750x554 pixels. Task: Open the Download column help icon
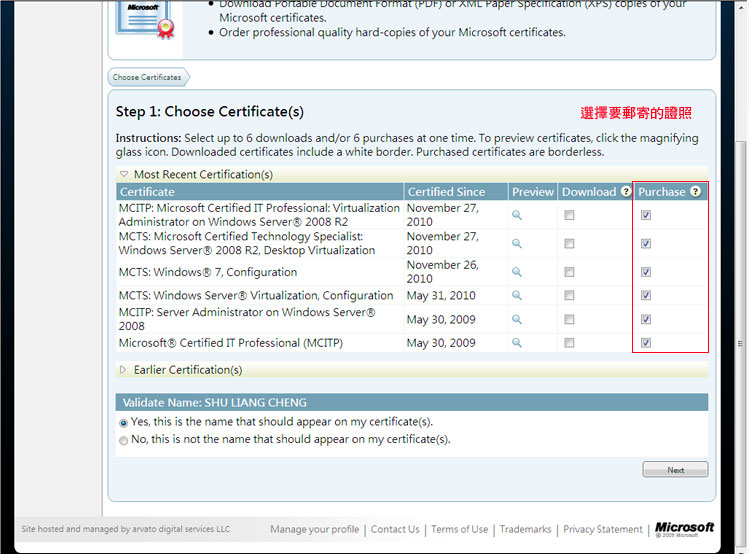[626, 191]
